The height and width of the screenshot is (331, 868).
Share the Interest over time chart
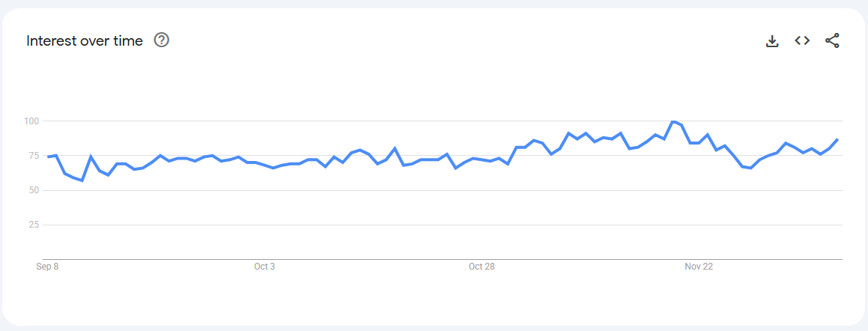[x=832, y=41]
